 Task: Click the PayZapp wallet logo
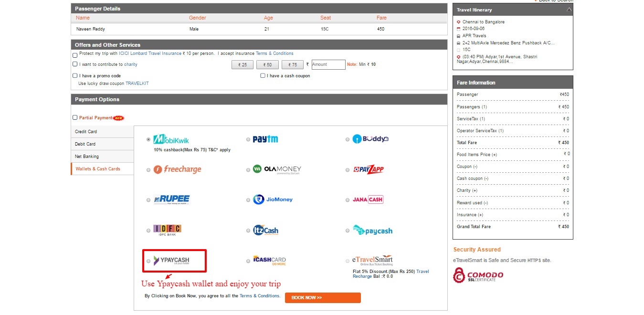tap(368, 169)
